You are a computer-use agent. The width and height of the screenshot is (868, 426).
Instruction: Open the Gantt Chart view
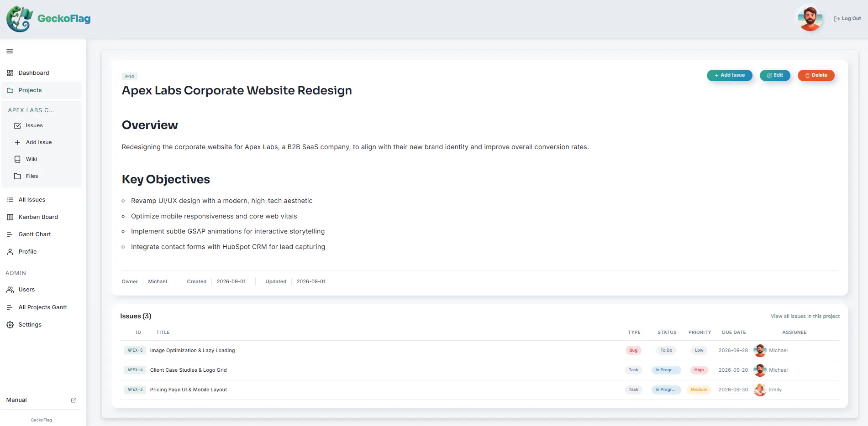point(42,234)
